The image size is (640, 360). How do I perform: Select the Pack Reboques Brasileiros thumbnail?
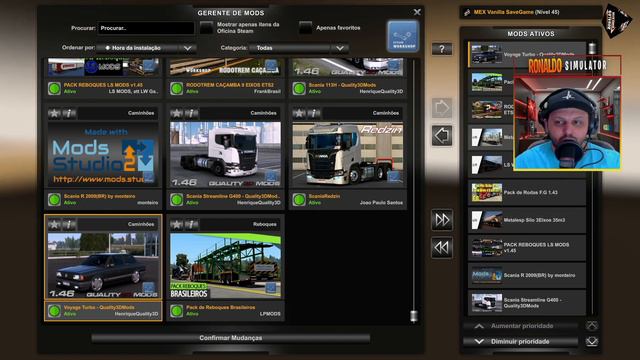(225, 266)
